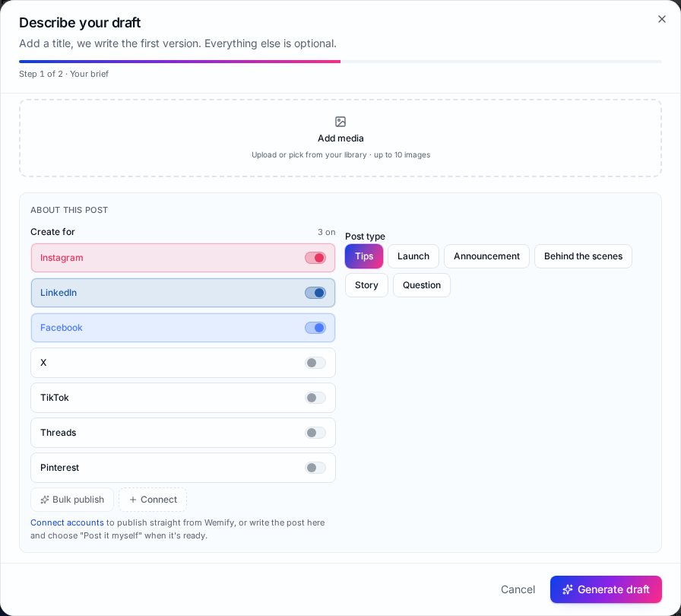The width and height of the screenshot is (681, 616).
Task: Pick the Question post type
Action: tap(421, 285)
